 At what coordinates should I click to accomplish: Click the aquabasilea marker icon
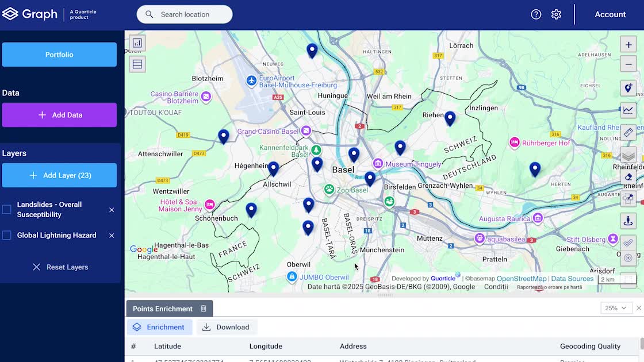click(480, 238)
